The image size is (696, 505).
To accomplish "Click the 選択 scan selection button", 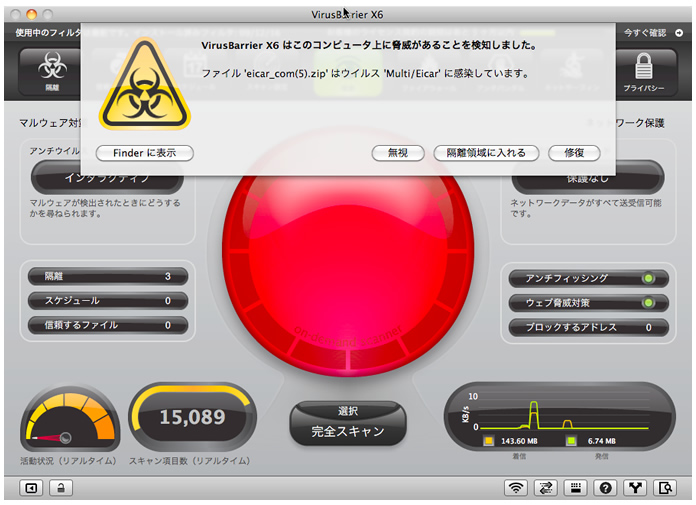I will pos(348,411).
